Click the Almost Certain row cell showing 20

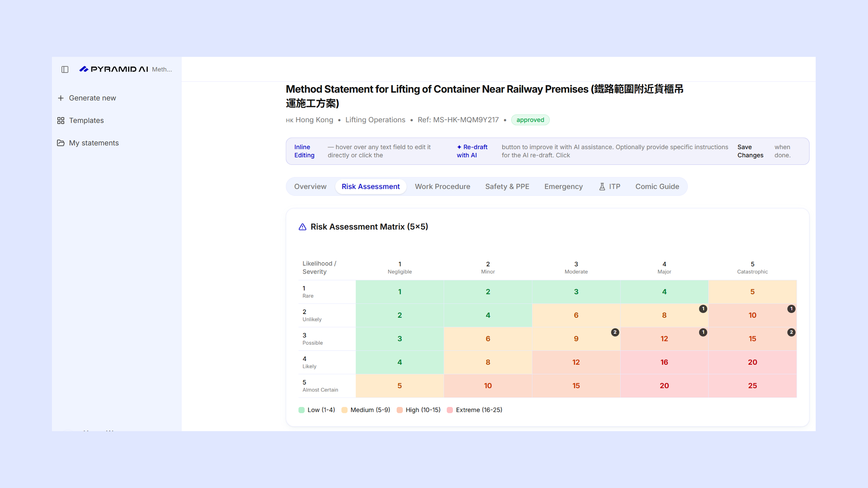pos(664,386)
